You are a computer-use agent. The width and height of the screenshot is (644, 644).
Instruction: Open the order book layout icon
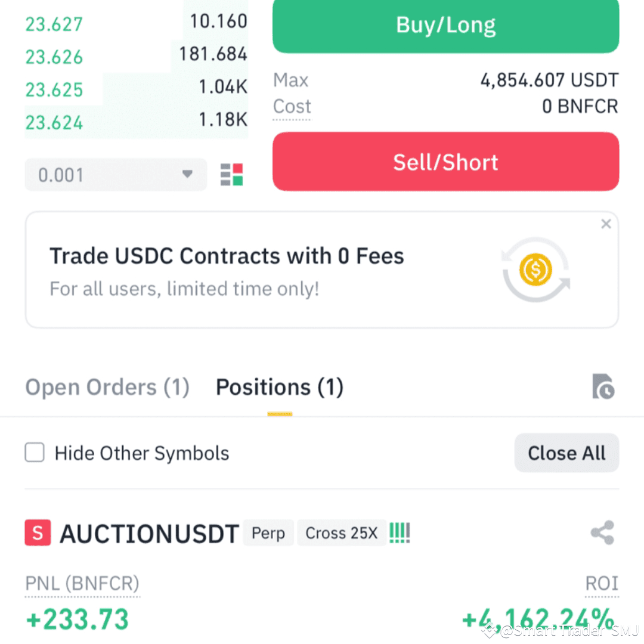pos(231,175)
